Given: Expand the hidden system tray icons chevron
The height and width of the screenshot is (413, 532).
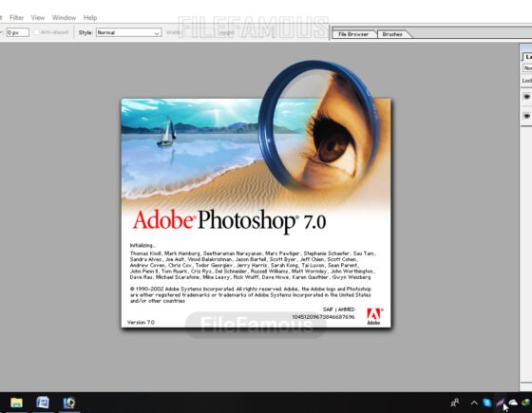Looking at the screenshot, I should coord(474,403).
